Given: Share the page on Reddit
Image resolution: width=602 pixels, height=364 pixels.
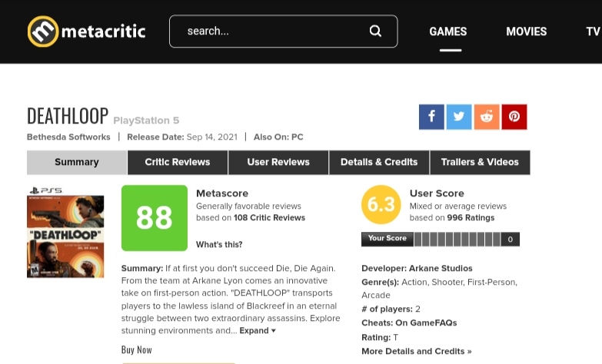Looking at the screenshot, I should [x=487, y=117].
